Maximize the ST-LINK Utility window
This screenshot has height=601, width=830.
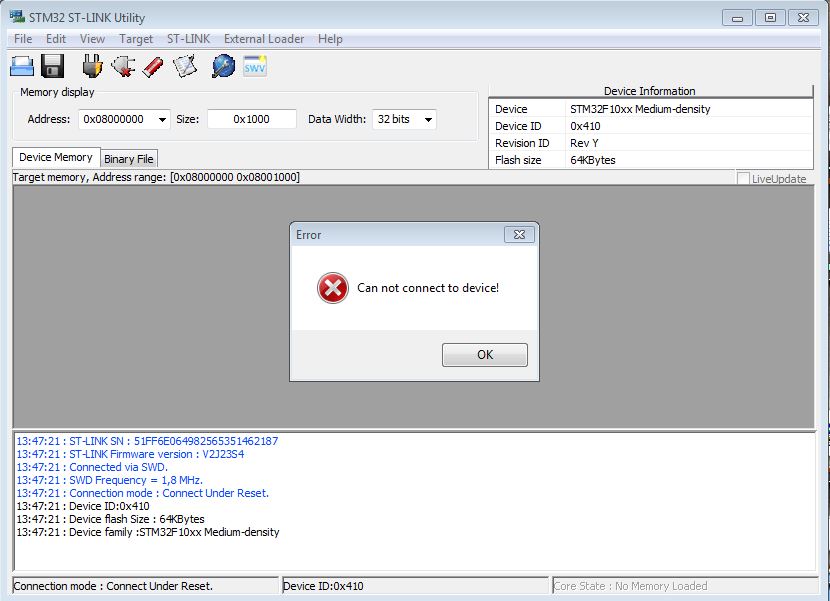770,17
